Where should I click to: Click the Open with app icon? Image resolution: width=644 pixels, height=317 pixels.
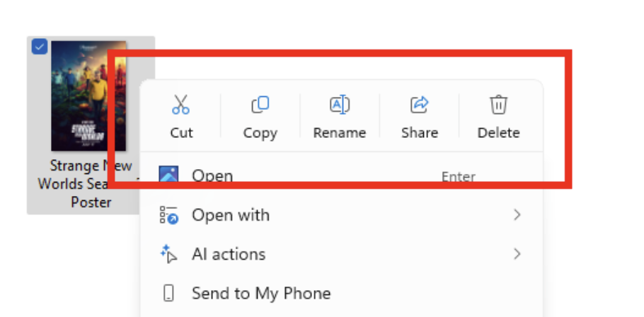click(168, 215)
